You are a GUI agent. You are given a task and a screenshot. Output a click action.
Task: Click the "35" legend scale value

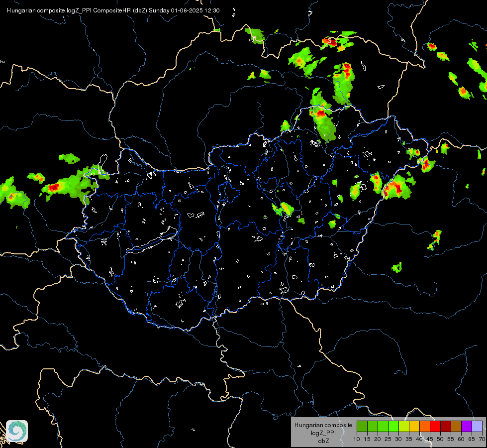409,440
